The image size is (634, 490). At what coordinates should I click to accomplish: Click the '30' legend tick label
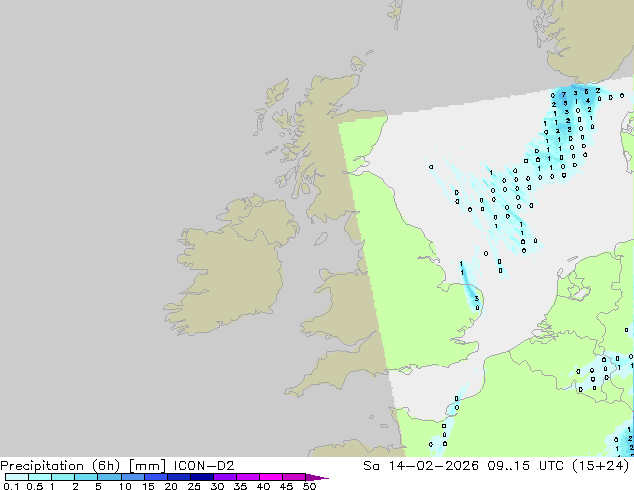(217, 486)
